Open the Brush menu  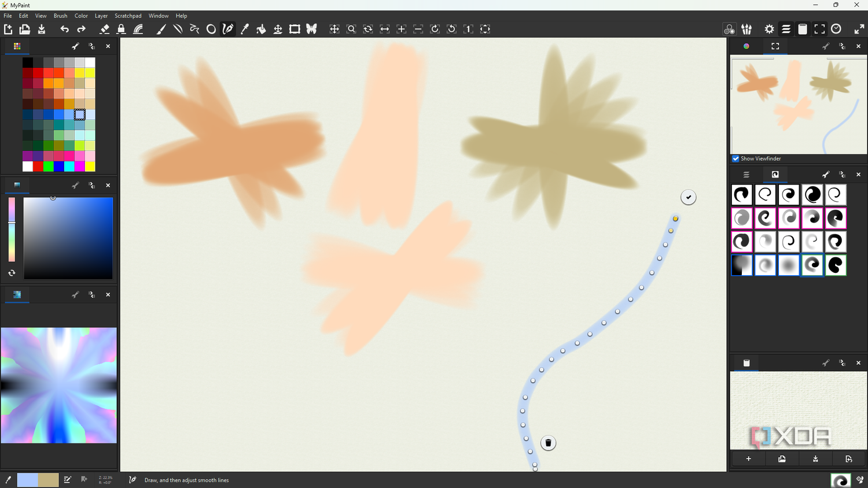coord(60,16)
